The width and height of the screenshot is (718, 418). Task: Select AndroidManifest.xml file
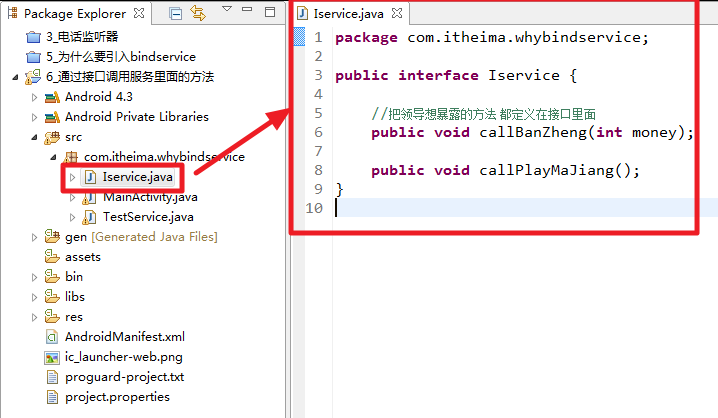click(x=125, y=337)
